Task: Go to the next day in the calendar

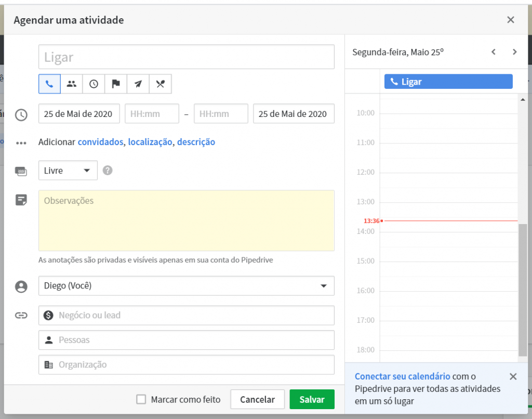Action: click(514, 52)
